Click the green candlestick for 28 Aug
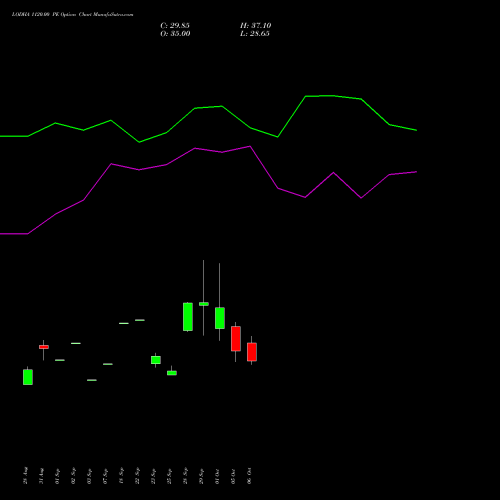Image resolution: width=500 pixels, height=500 pixels. [28, 377]
